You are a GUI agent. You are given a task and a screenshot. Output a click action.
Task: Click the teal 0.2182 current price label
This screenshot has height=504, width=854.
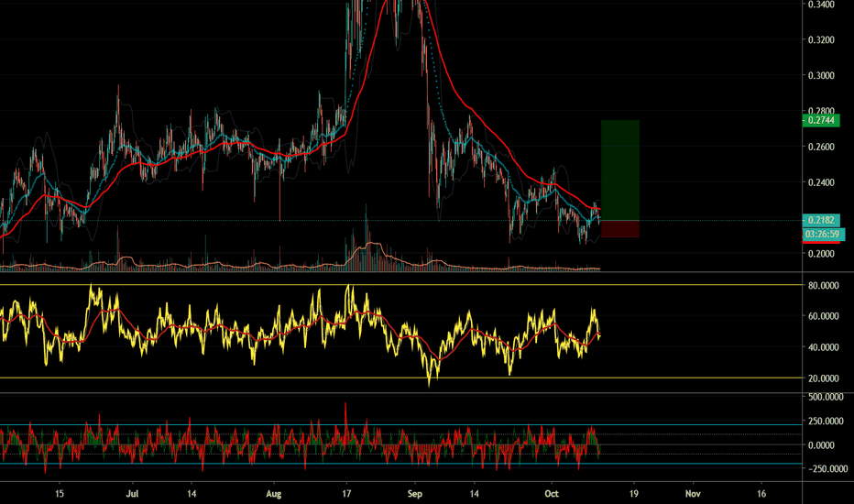tap(821, 220)
